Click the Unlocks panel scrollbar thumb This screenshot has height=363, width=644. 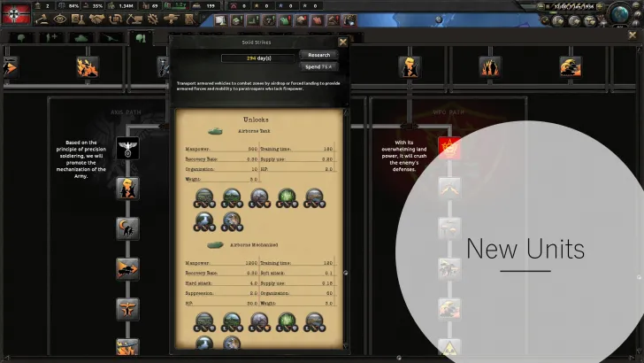345,273
